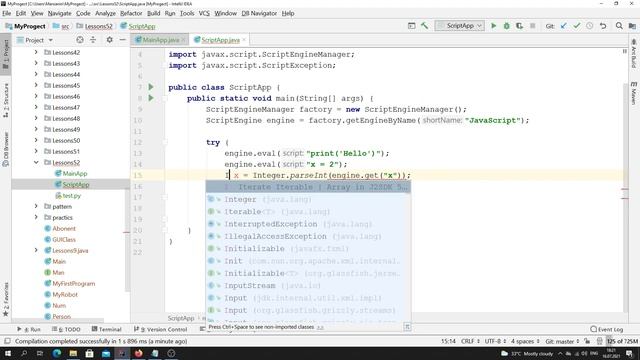Run the ScriptApp configuration
This screenshot has height=360, width=640.
(x=493, y=26)
